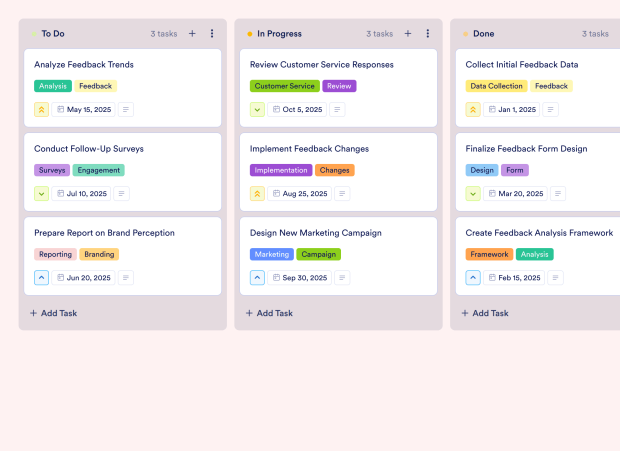Click description icon on Implement Feedback Changes card
The height and width of the screenshot is (451, 620).
click(342, 194)
